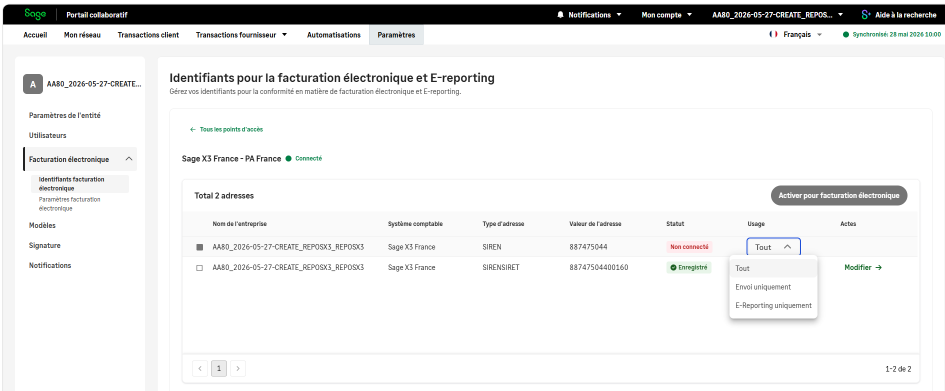Click the French flag icon
This screenshot has height=391, width=945.
click(x=773, y=35)
